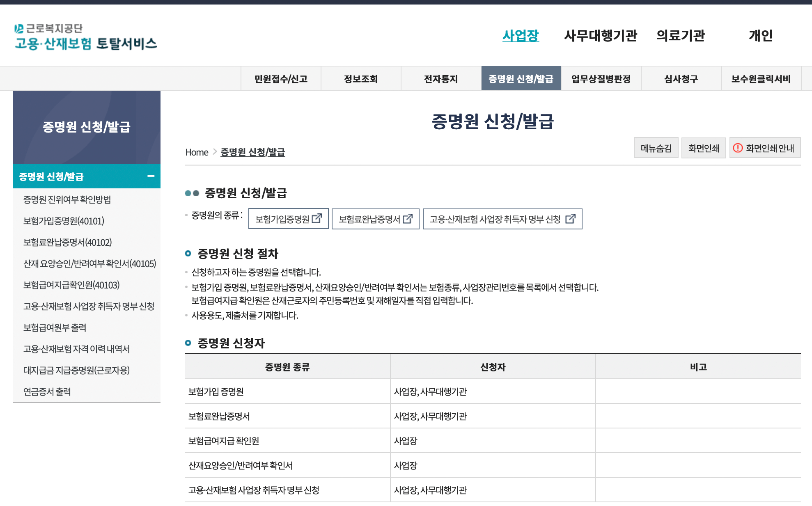Click the 근로복지공단 토탈서비스 logo
The width and height of the screenshot is (812, 506).
[x=86, y=37]
